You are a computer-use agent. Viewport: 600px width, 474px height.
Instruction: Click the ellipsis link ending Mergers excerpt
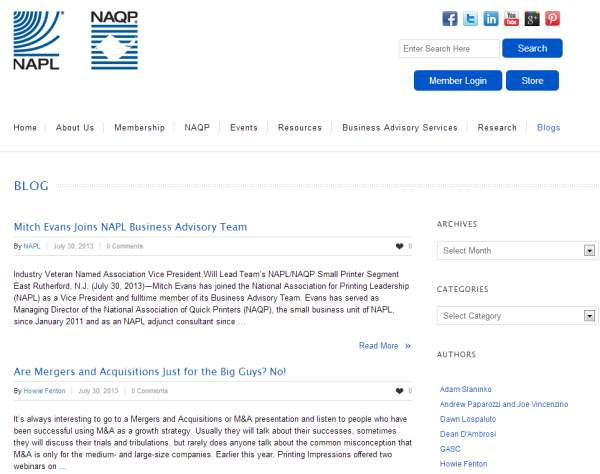[62, 467]
